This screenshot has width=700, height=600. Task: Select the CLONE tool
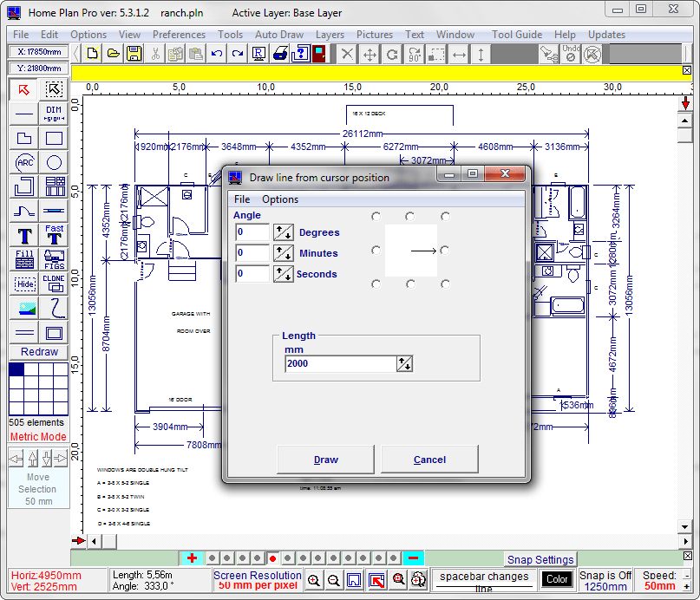(54, 284)
